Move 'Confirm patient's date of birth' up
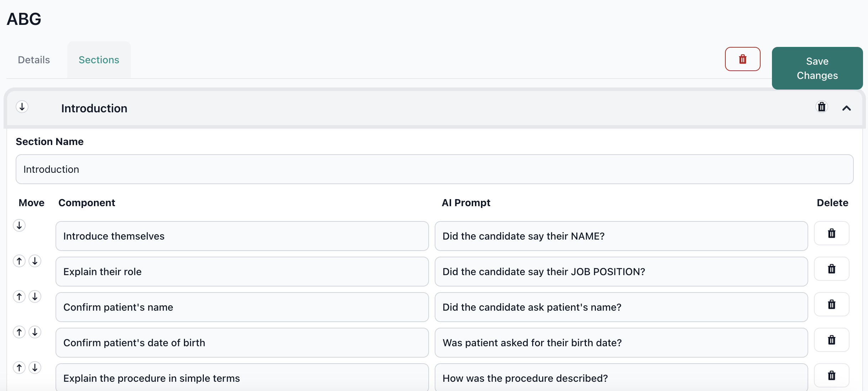 pos(19,332)
